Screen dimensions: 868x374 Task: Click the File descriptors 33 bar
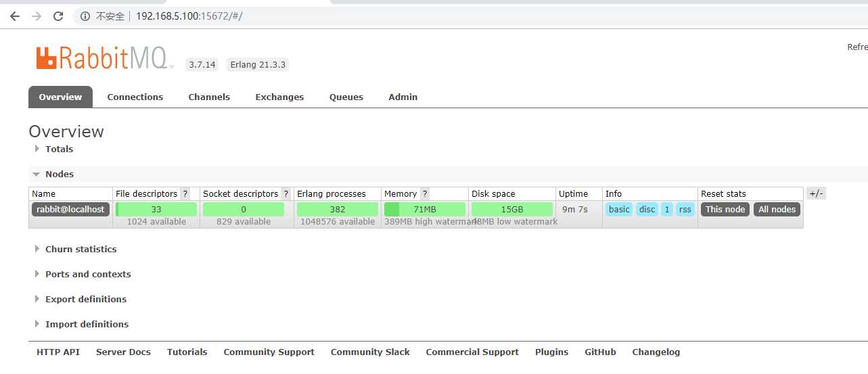point(156,209)
